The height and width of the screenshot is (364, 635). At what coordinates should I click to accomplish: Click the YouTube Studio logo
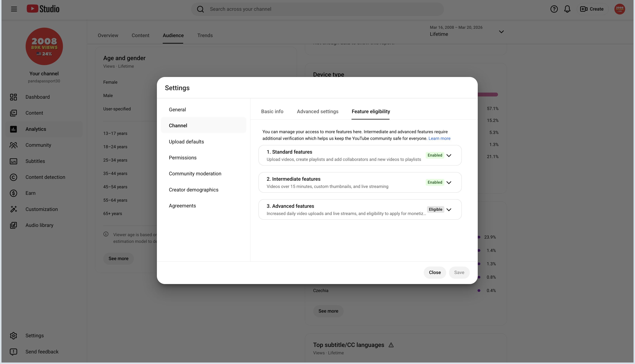(43, 9)
